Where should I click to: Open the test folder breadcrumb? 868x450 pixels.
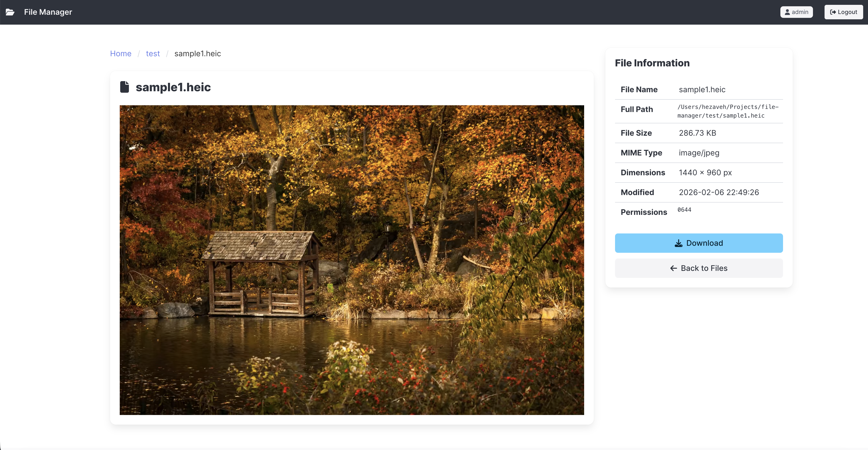[x=153, y=54]
